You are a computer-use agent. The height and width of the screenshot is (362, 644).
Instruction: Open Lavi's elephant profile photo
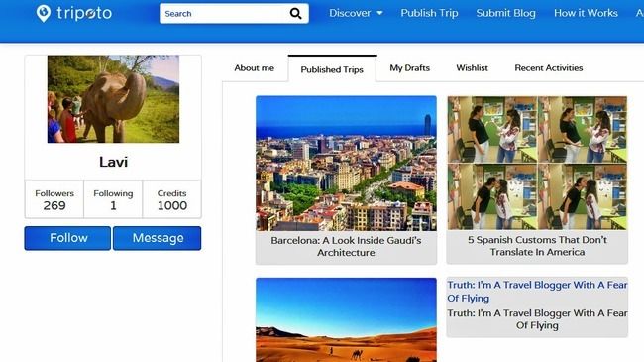pos(113,99)
